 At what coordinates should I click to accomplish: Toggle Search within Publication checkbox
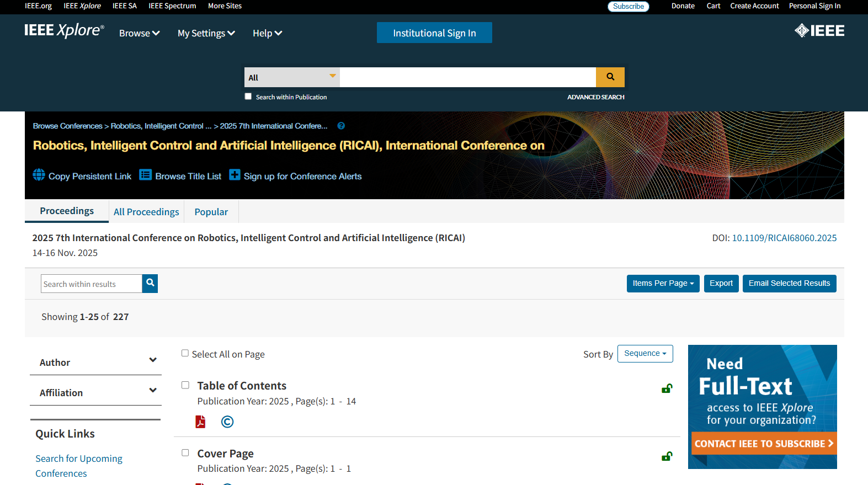click(248, 96)
